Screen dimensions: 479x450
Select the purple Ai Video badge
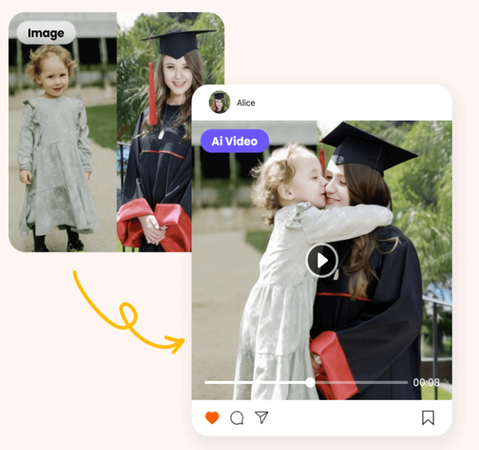[235, 141]
